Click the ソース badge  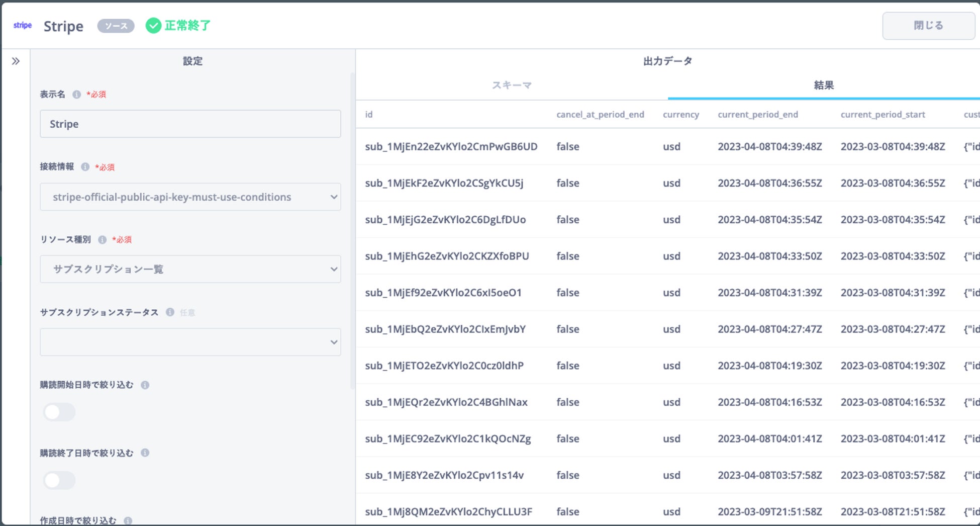point(116,26)
